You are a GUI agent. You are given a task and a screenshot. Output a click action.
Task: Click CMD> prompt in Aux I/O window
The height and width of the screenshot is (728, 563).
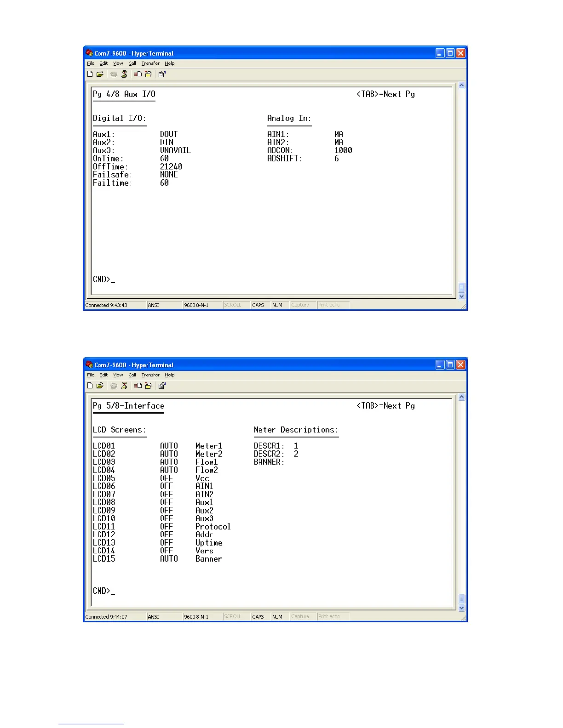104,279
